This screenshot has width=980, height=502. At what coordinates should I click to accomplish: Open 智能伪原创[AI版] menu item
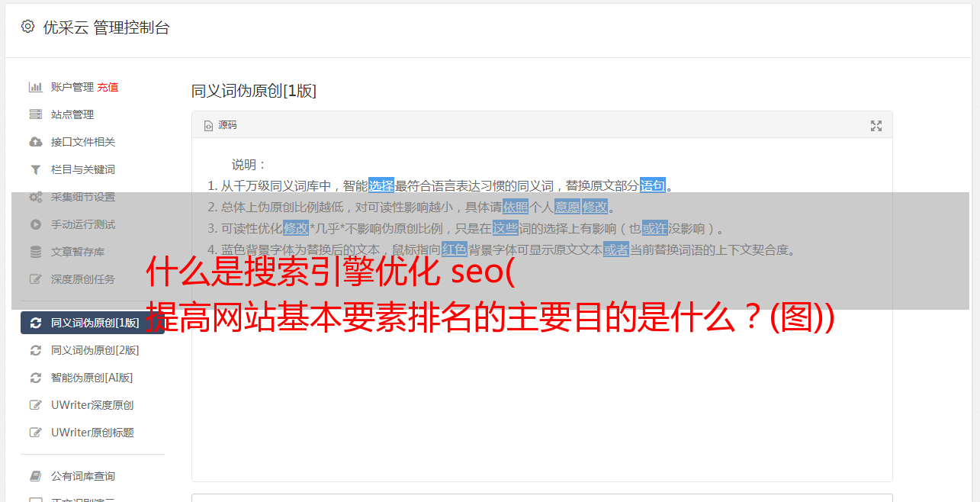tap(92, 378)
